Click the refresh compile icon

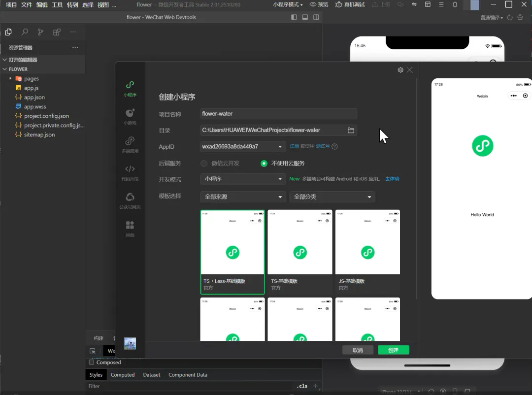click(x=510, y=17)
